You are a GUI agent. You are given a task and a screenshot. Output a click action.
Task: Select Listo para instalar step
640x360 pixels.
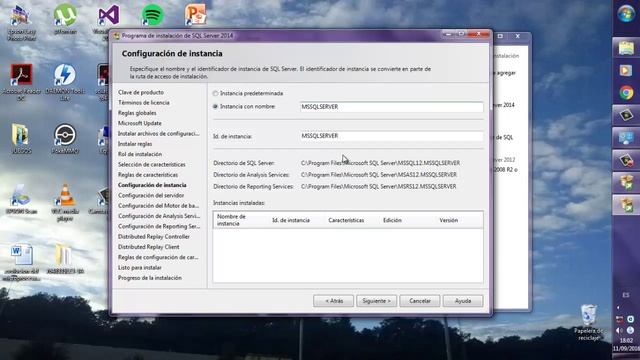click(x=140, y=268)
